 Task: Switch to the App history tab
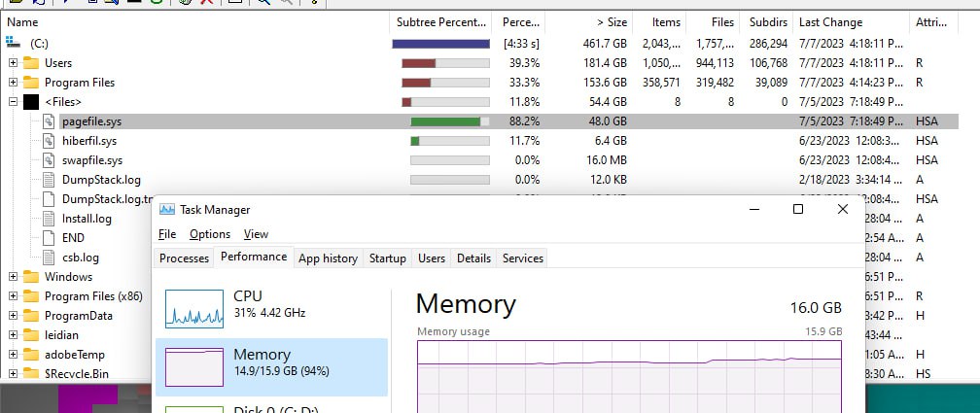329,258
